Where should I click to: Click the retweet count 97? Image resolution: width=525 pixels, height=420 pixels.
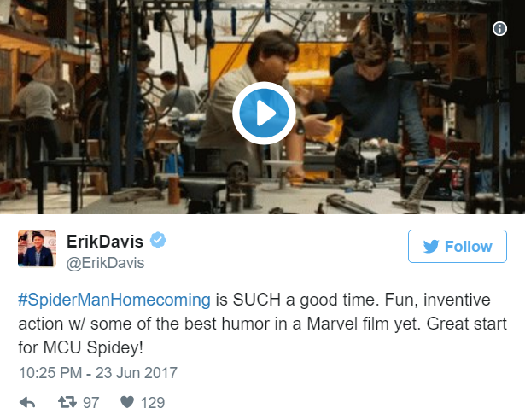pos(90,403)
